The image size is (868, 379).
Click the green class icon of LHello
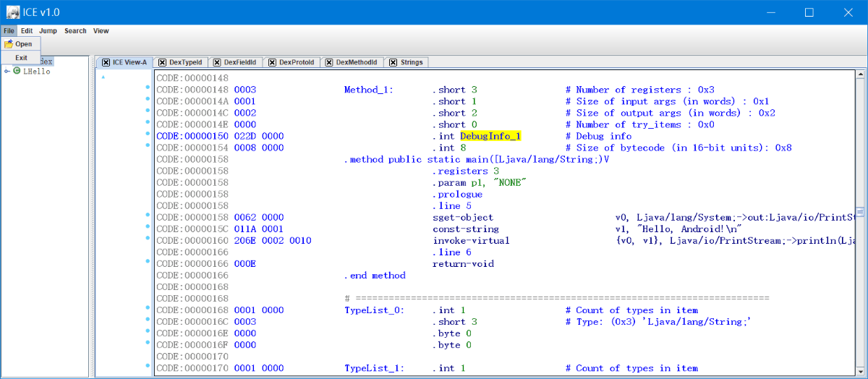(17, 71)
